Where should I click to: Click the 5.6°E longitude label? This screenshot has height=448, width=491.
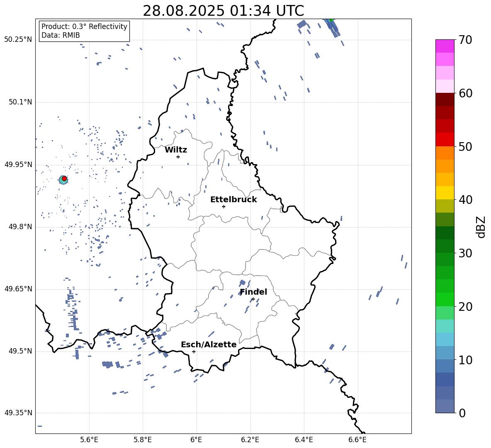[x=89, y=440]
